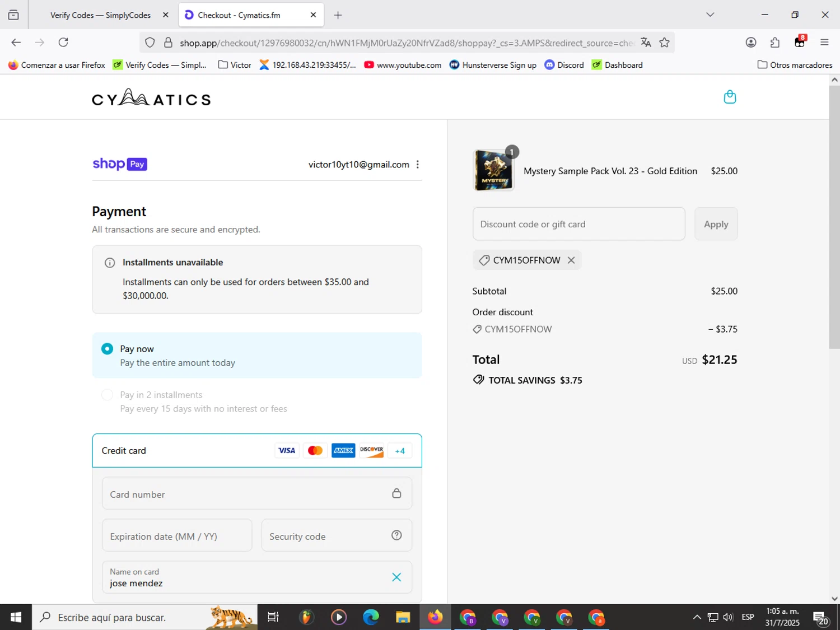Show hidden system tray icons
Viewport: 840px width, 630px height.
[x=697, y=617]
